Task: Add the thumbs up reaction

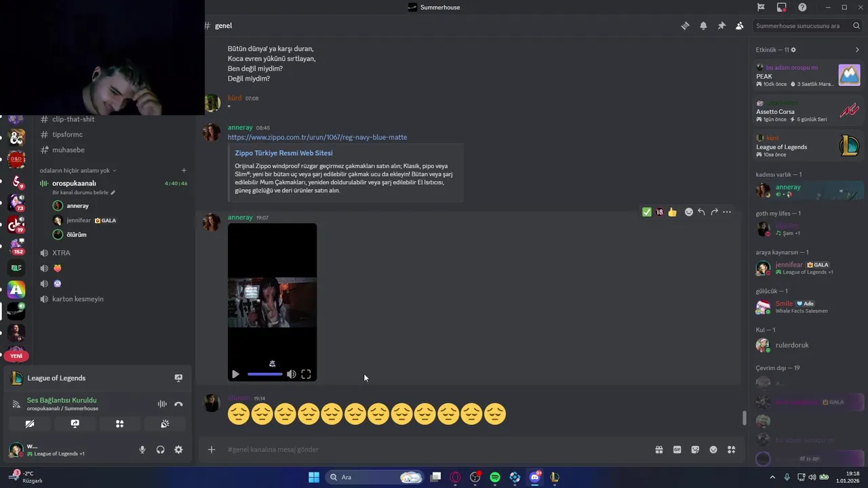Action: coord(672,212)
